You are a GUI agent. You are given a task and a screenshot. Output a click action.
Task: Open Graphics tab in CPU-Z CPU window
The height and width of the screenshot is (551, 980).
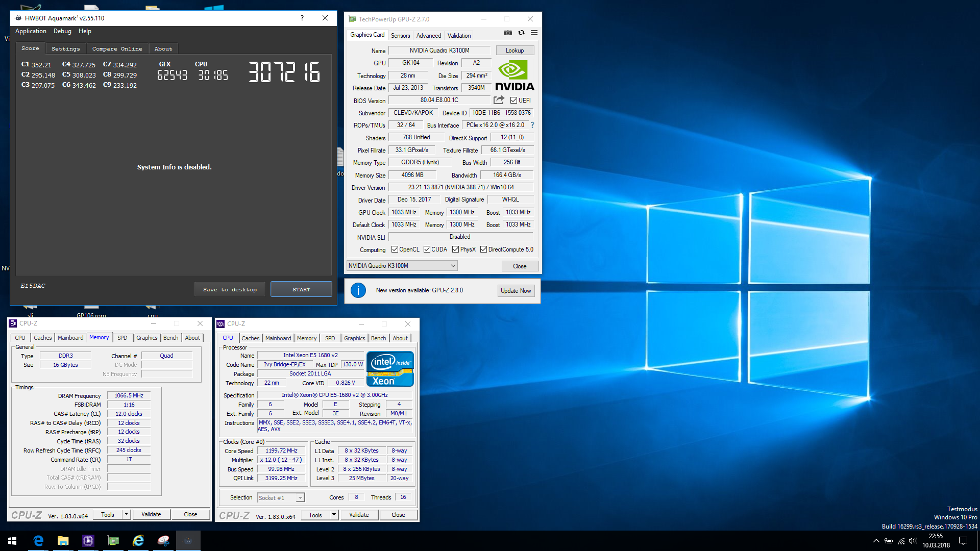click(355, 338)
